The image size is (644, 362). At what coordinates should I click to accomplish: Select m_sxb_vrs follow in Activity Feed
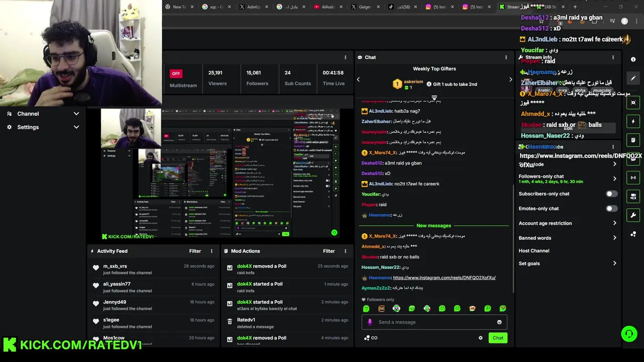153,269
